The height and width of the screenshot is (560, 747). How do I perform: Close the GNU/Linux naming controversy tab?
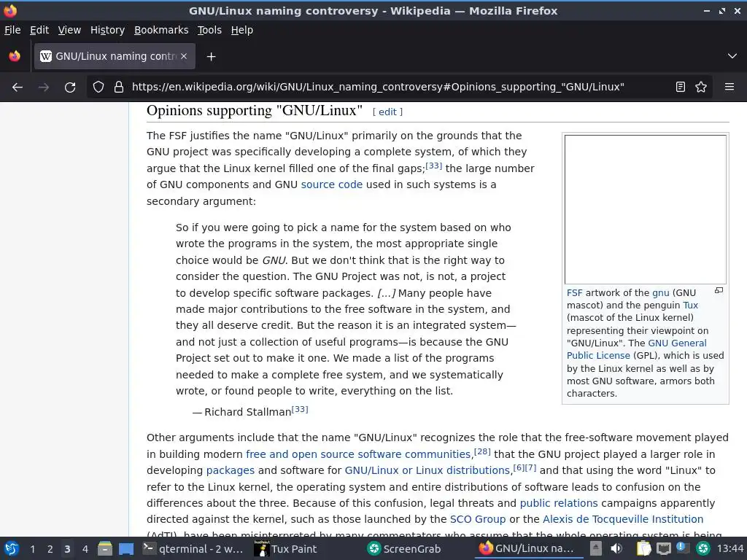click(184, 56)
